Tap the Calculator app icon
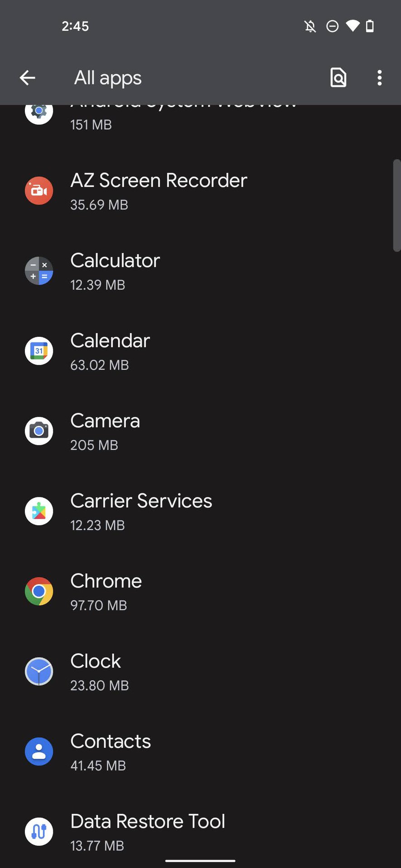This screenshot has width=401, height=868. click(39, 271)
